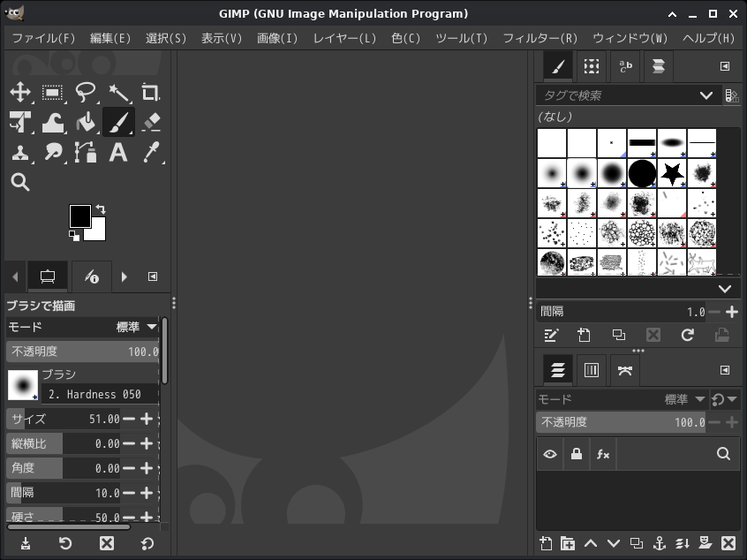
Task: Select the Crop tool
Action: point(150,93)
